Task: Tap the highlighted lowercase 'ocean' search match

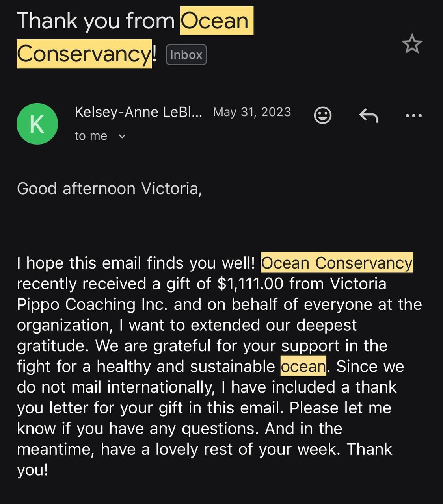Action: (303, 366)
